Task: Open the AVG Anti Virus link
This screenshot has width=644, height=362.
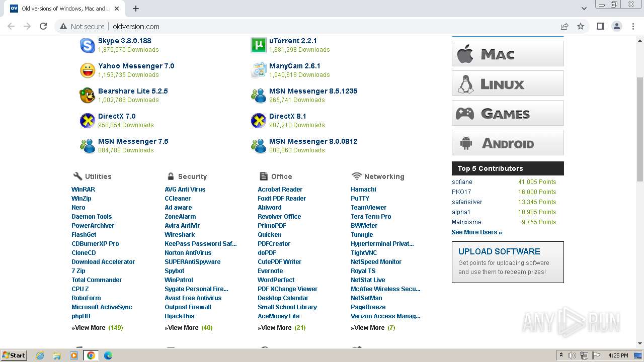Action: pyautogui.click(x=185, y=190)
